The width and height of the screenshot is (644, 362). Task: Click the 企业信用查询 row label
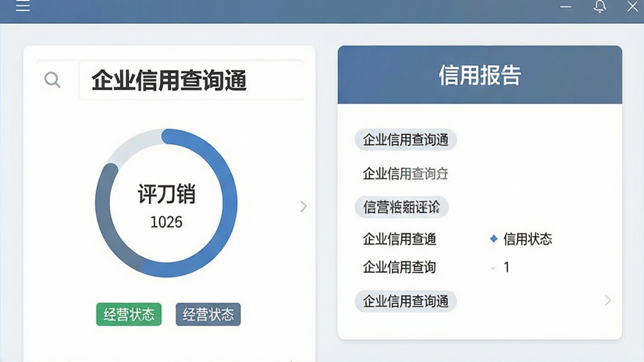(x=399, y=267)
